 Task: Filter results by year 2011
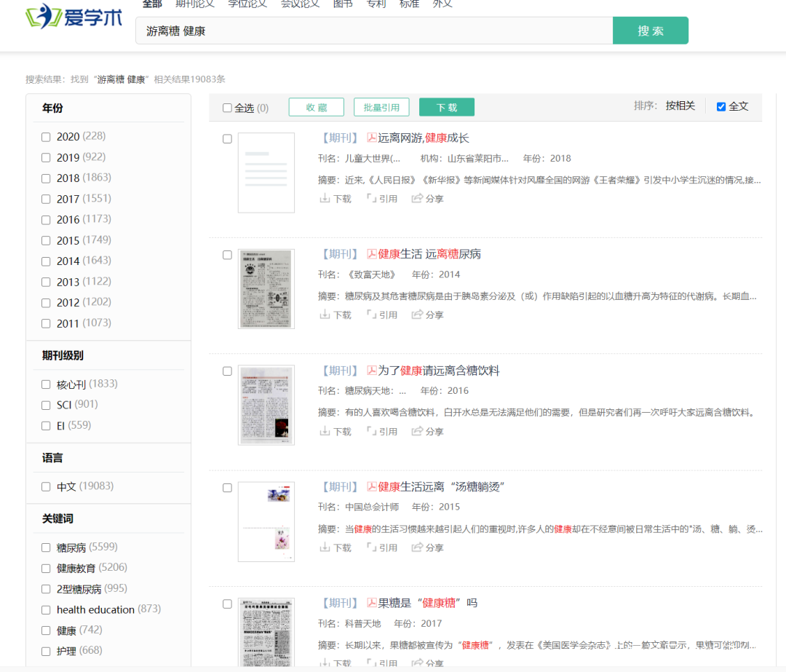[46, 323]
